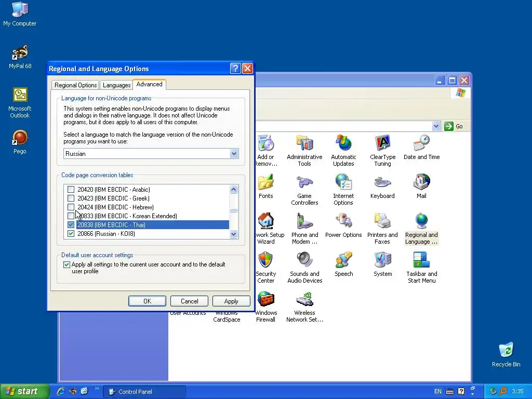Open Game Controllers applet
Screen dimensions: 532x399
coord(304,190)
